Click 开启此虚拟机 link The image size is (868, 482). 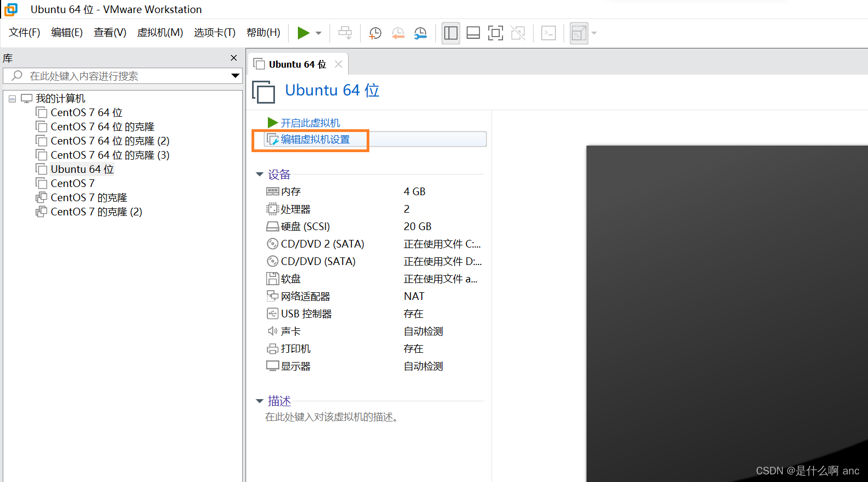click(310, 123)
